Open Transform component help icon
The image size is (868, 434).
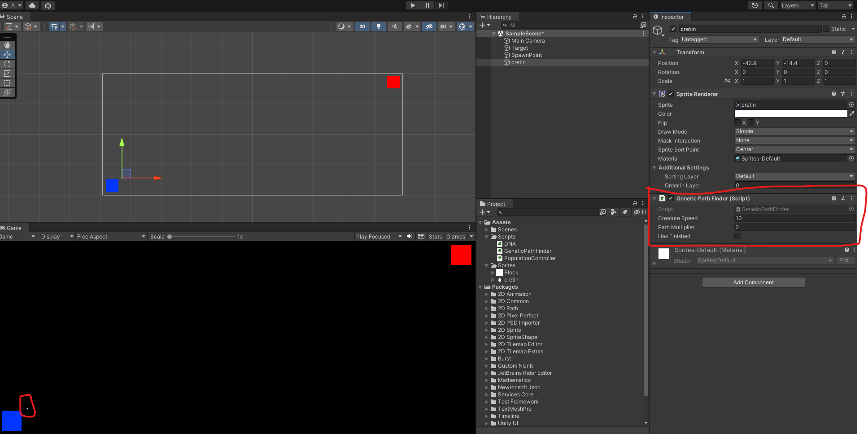[834, 52]
